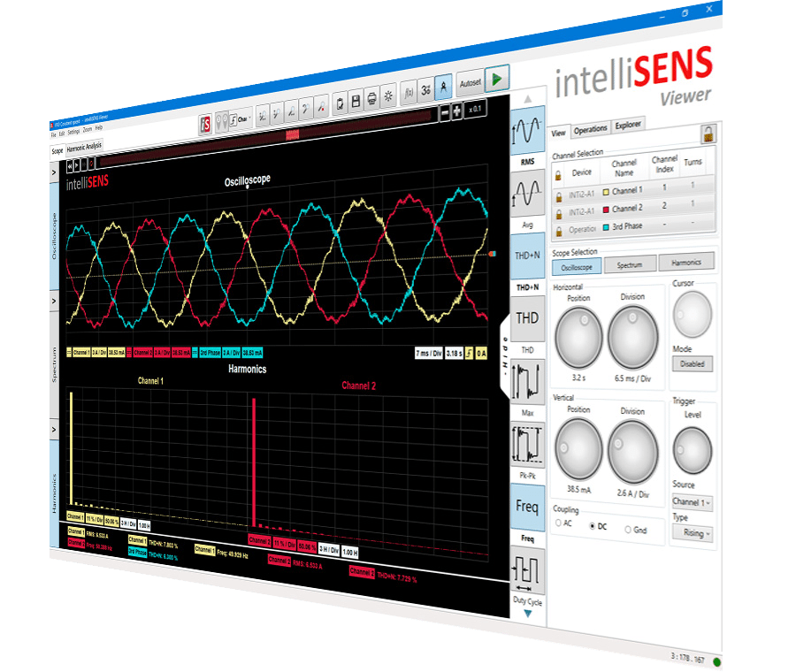This screenshot has width=796, height=672.
Task: Open the Trigger Type Rising dropdown
Action: 693,532
